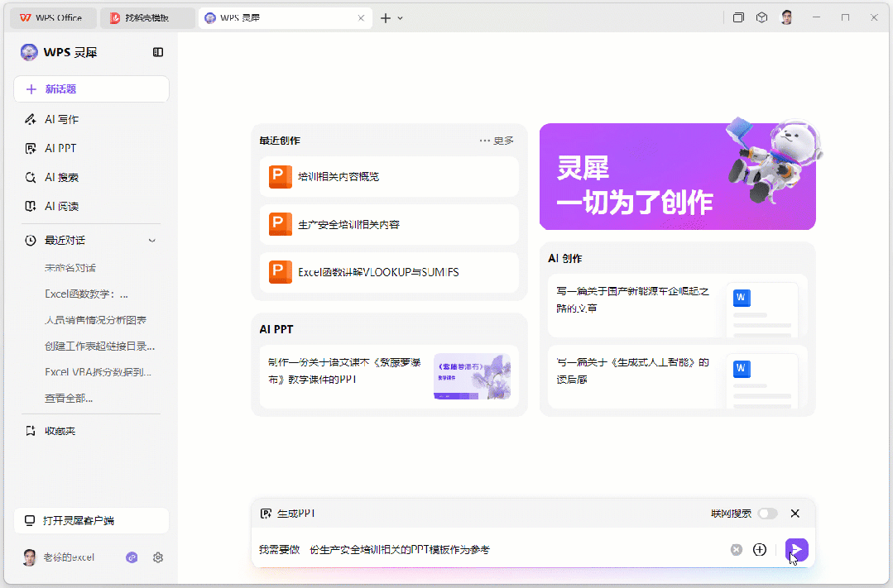
Task: Collapse the sidebar using the panel icon
Action: pyautogui.click(x=156, y=51)
